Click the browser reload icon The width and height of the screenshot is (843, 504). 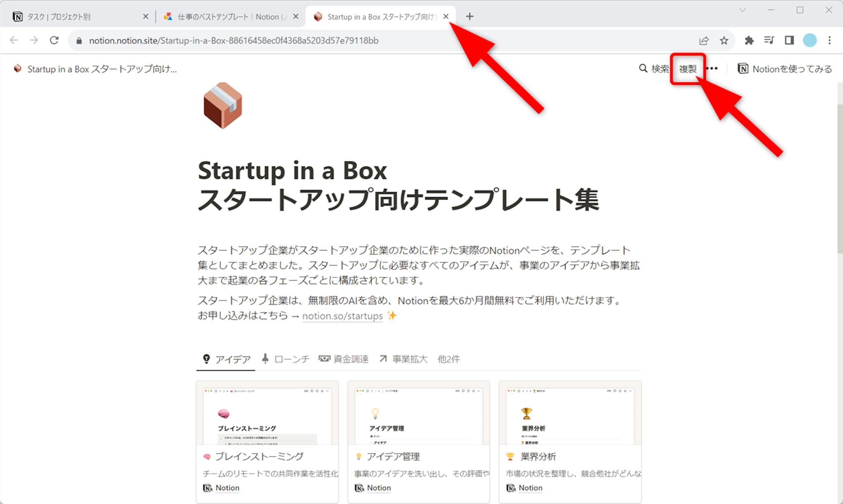point(54,40)
